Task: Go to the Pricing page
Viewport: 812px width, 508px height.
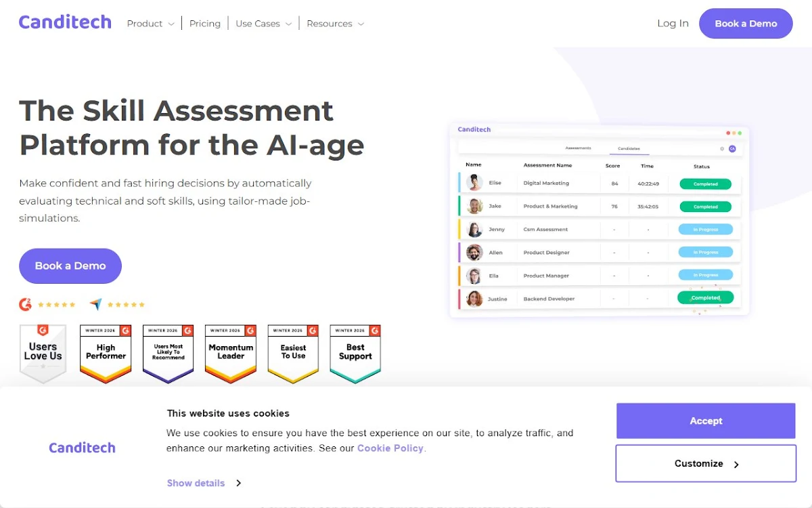Action: point(205,24)
